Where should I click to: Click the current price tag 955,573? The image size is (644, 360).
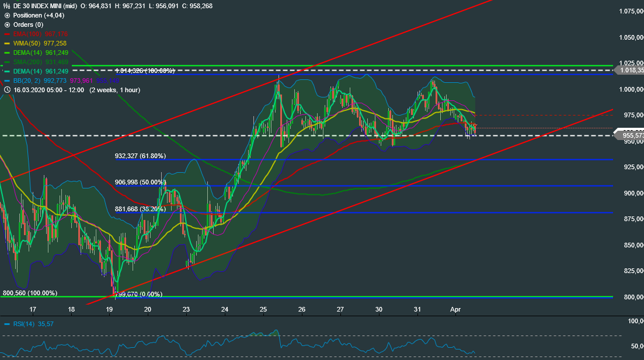pyautogui.click(x=629, y=135)
